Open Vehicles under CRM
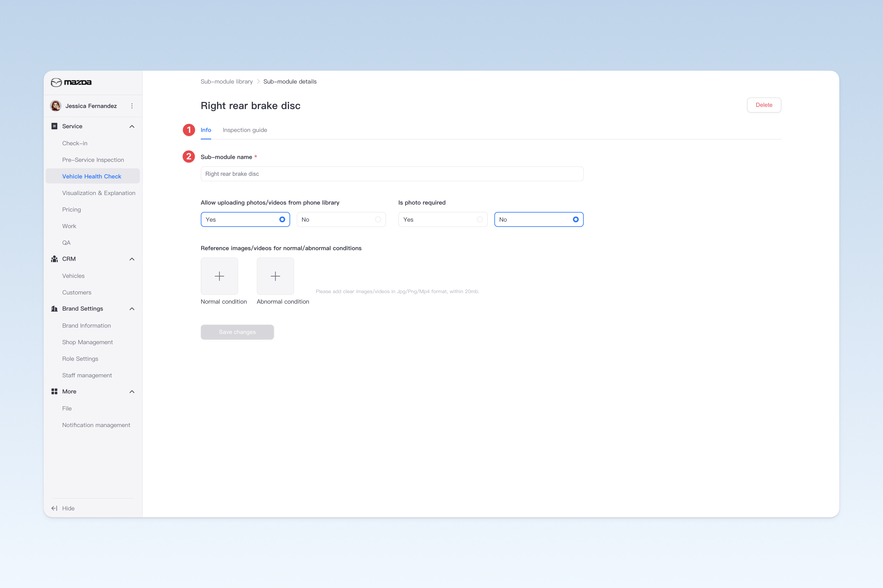 pos(74,276)
